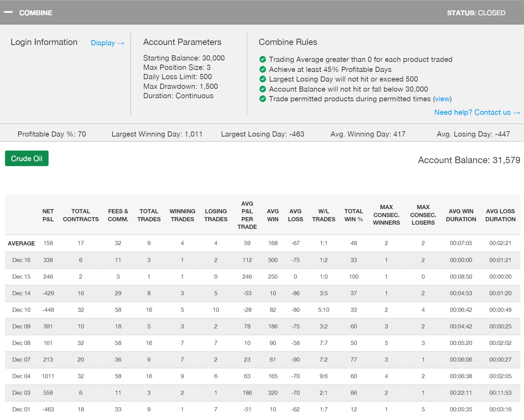Click Need help? Contact us link
Screen dimensions: 524x420
pos(477,112)
